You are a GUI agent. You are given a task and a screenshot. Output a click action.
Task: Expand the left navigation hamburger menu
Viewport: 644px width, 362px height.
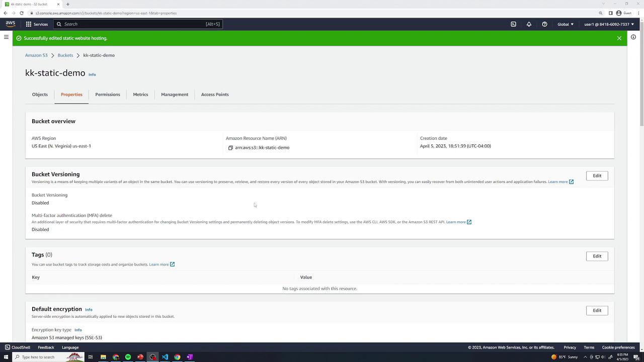point(6,37)
